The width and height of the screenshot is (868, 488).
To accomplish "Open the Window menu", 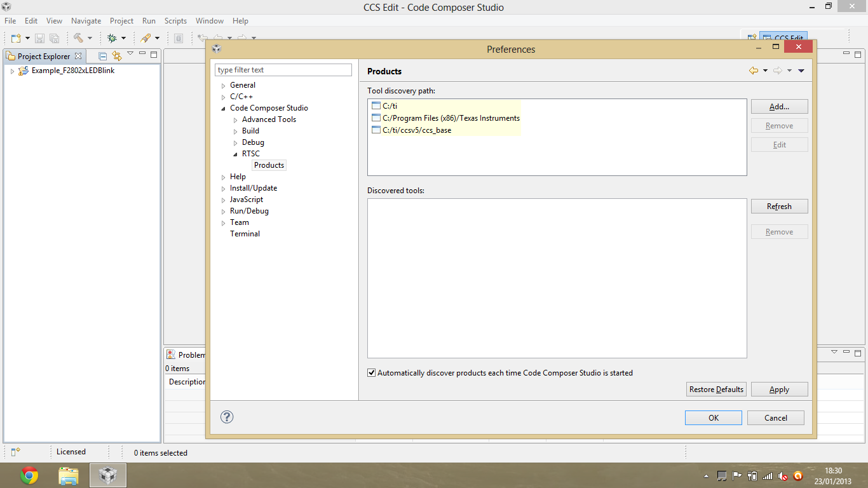I will [x=209, y=21].
